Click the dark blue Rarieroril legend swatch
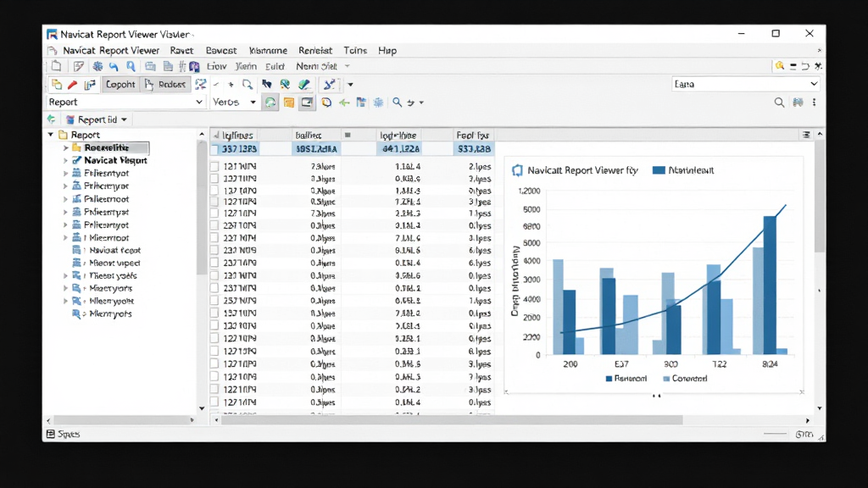Image resolution: width=868 pixels, height=488 pixels. (609, 379)
